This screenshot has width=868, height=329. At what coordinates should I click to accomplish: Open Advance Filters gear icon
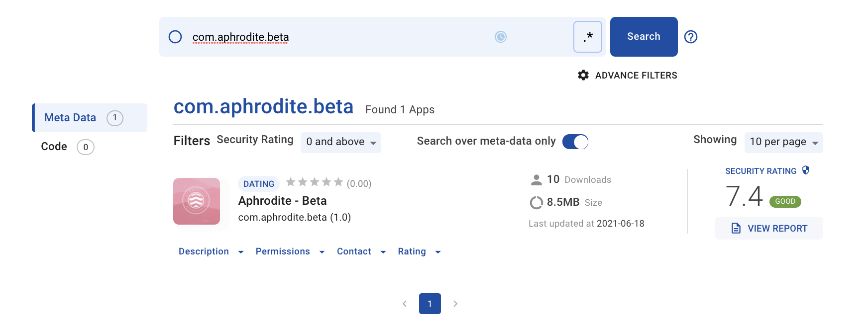coord(583,75)
